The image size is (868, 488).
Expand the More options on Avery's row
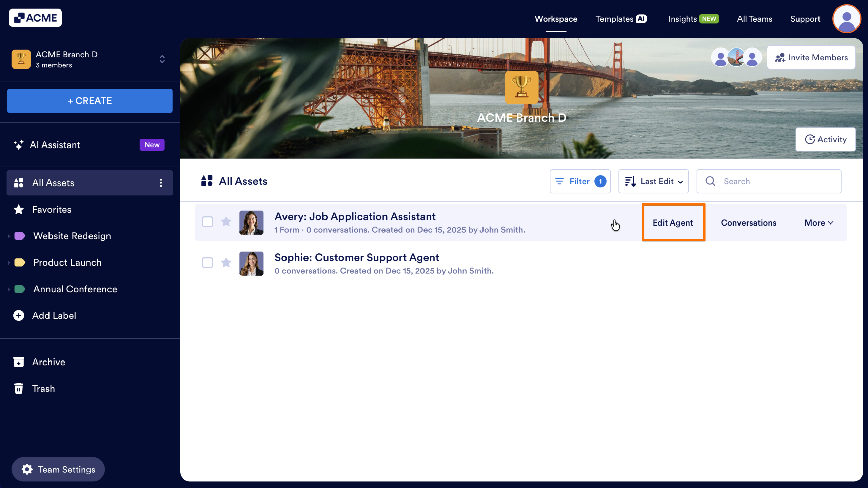[818, 222]
